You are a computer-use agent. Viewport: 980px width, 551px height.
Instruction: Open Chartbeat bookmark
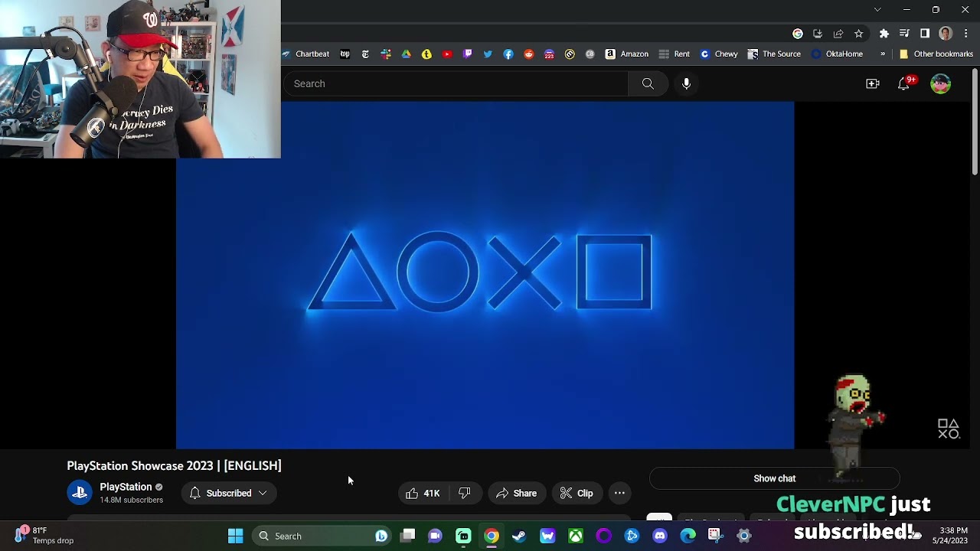(x=305, y=54)
